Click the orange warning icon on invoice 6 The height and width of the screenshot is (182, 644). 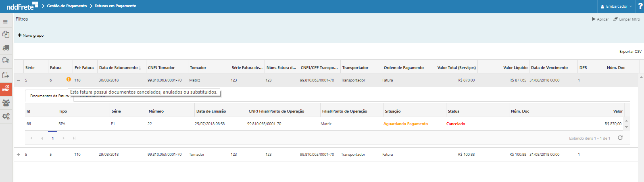click(x=69, y=79)
